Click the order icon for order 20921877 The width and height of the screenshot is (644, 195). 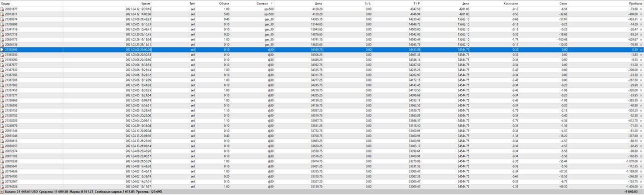(2, 8)
